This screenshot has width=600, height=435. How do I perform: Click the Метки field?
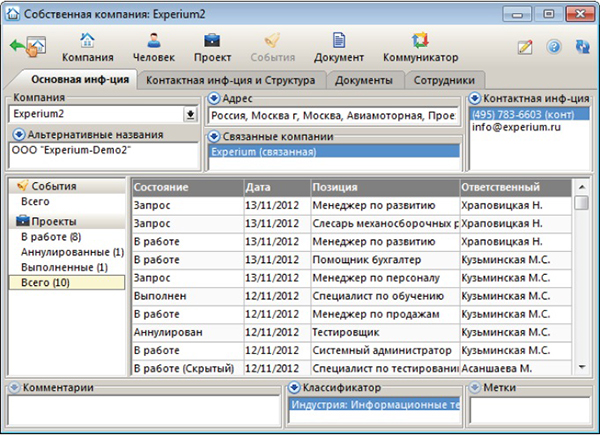530,411
